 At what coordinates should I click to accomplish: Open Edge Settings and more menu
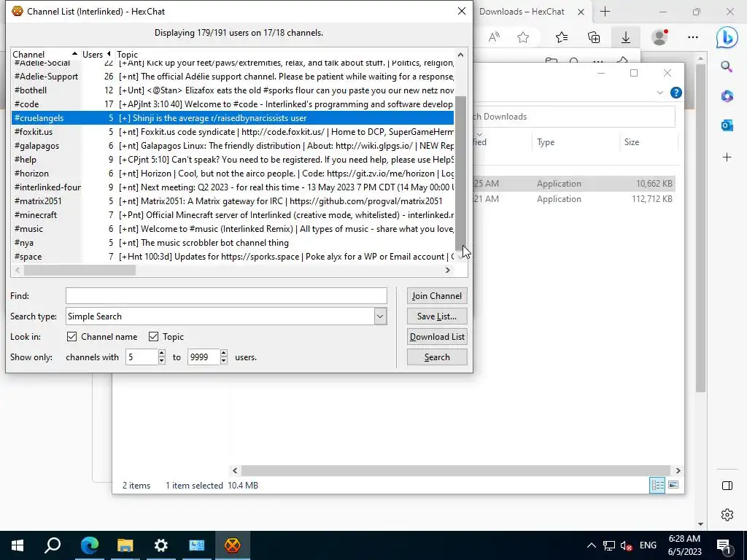[x=693, y=37]
